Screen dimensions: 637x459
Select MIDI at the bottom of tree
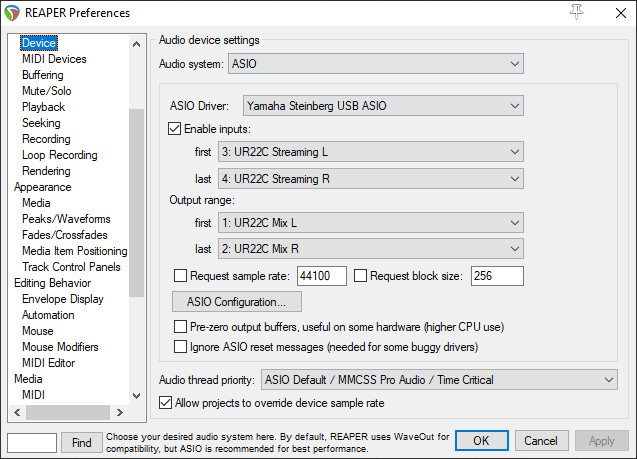(x=33, y=395)
